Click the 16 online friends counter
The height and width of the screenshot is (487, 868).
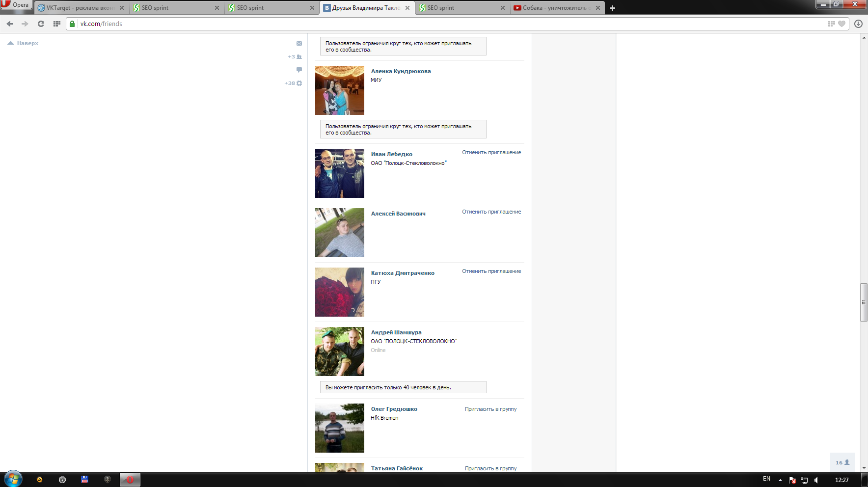842,462
